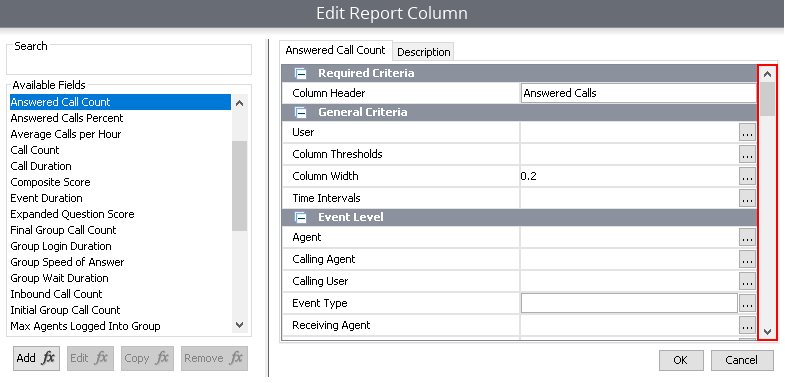785x383 pixels.
Task: Select the Call Count field
Action: [x=120, y=150]
